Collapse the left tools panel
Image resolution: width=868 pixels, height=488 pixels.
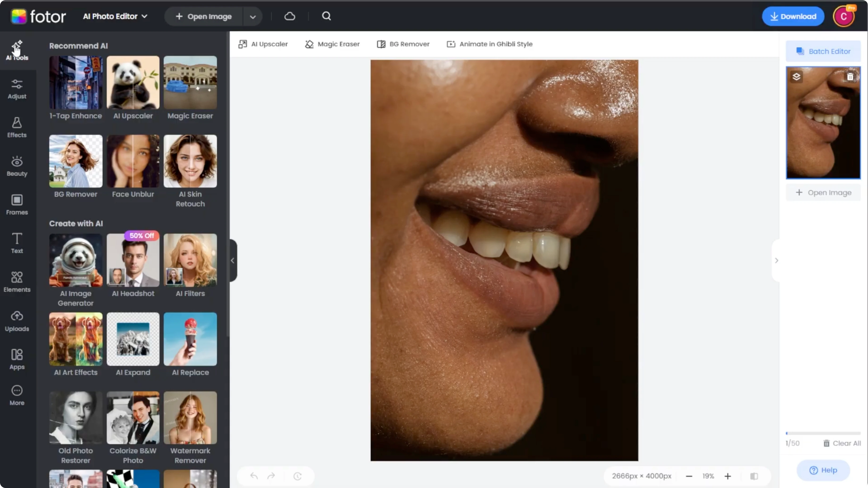pos(233,260)
